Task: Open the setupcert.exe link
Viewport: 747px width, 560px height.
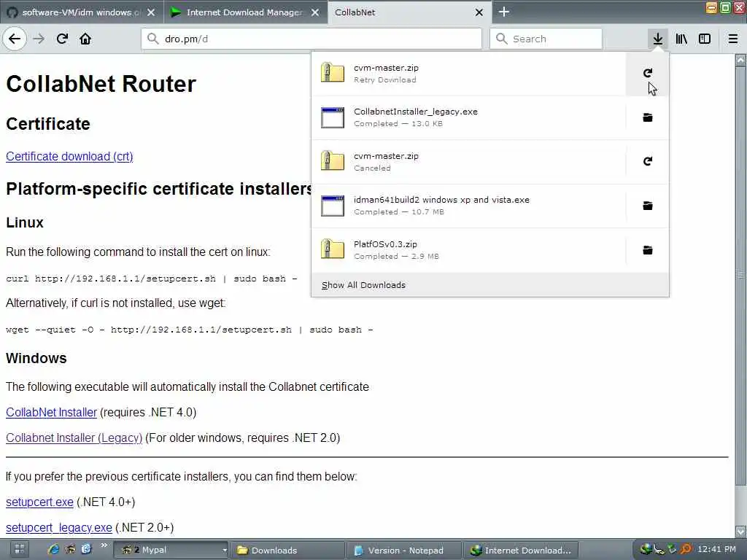Action: [39, 502]
